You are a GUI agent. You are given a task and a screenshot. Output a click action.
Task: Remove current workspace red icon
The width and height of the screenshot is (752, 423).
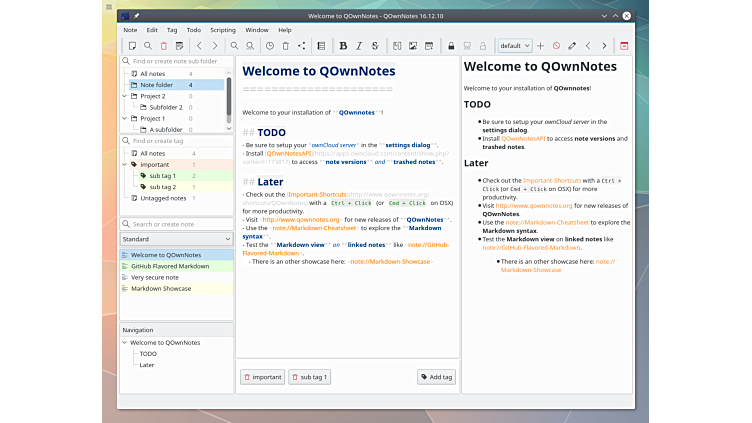pos(556,46)
